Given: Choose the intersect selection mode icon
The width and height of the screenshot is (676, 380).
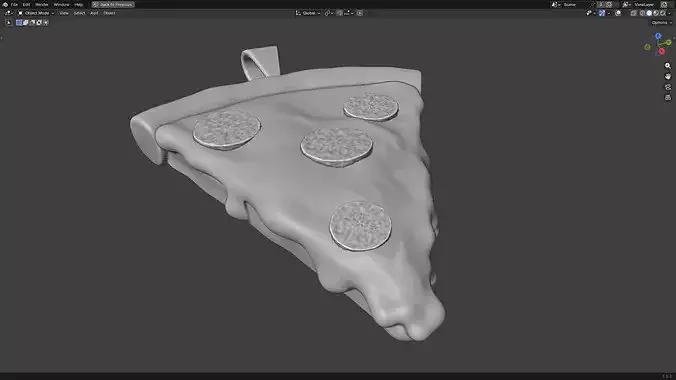Looking at the screenshot, I should point(46,22).
